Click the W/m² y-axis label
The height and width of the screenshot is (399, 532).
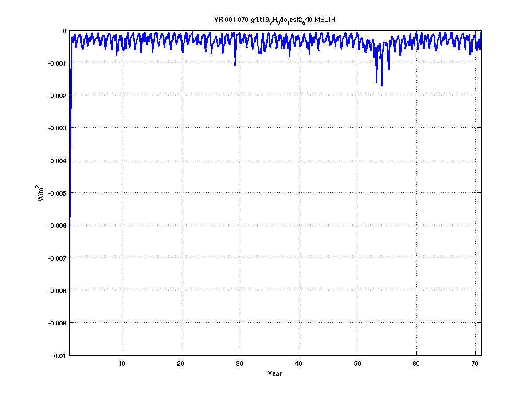coord(41,193)
